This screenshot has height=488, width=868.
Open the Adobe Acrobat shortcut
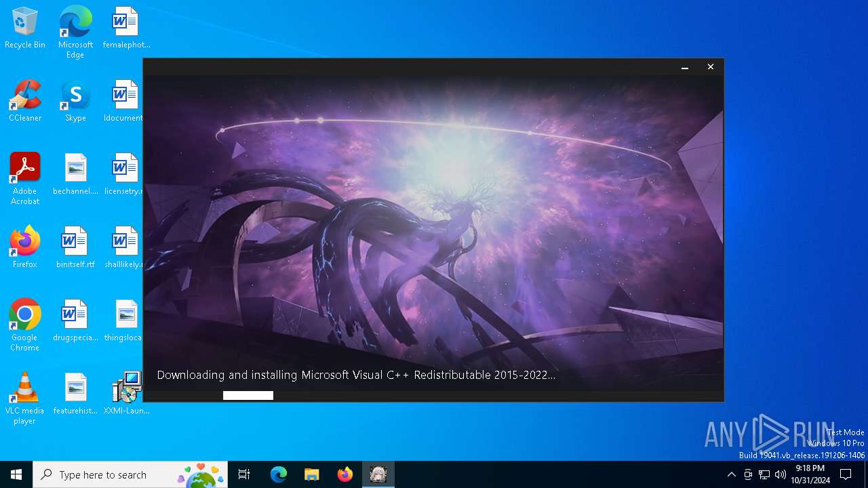[25, 179]
